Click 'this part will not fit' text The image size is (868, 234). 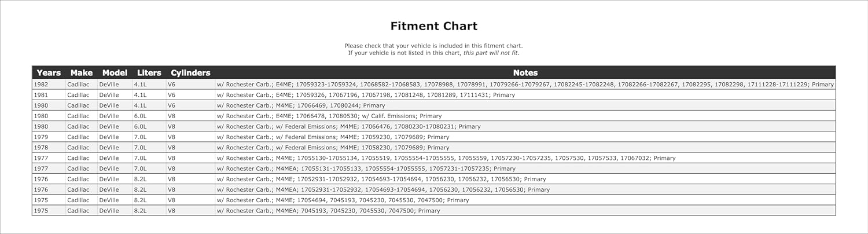tap(491, 53)
